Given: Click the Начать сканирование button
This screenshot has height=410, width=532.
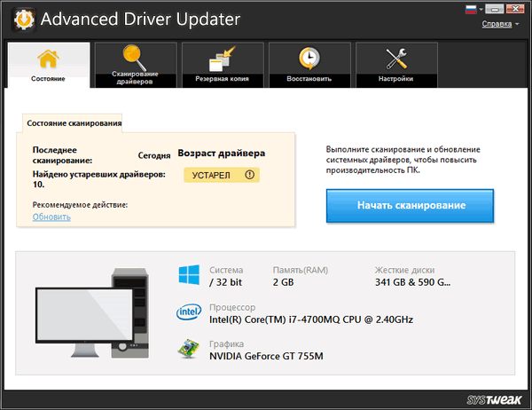Looking at the screenshot, I should pyautogui.click(x=410, y=206).
